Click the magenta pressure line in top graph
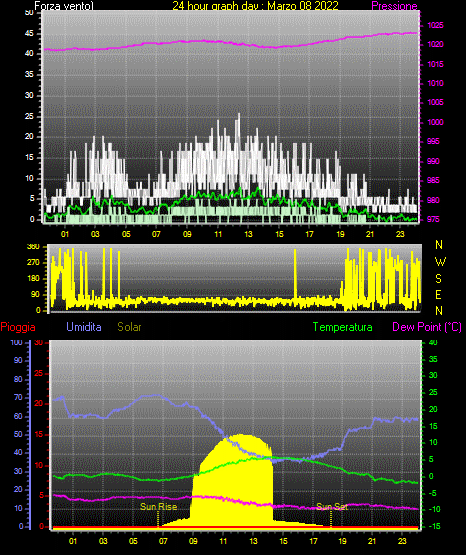This screenshot has height=555, width=466. [x=230, y=42]
